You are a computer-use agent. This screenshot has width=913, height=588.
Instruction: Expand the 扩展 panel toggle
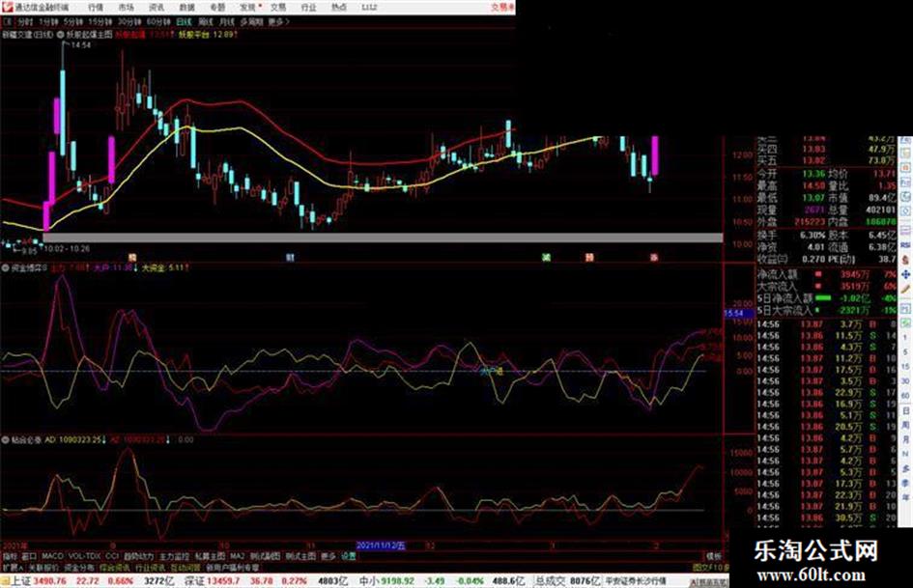[x=13, y=568]
